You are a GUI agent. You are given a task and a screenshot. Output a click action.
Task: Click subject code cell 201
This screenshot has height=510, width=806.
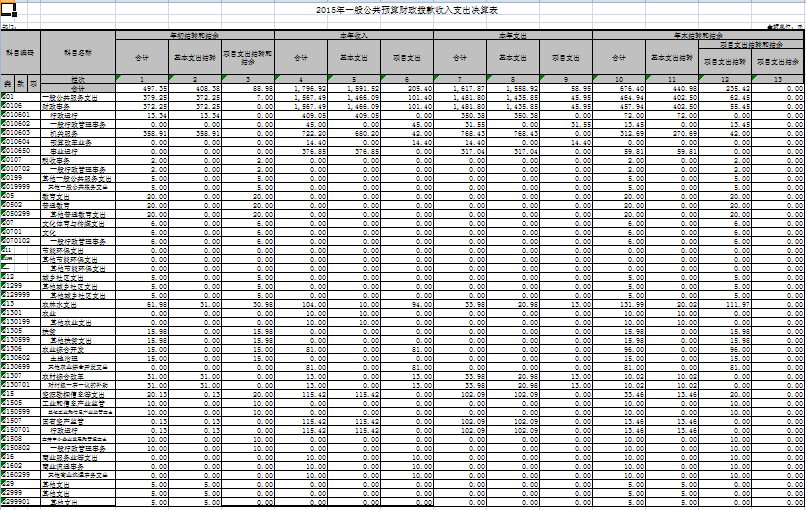pos(20,97)
